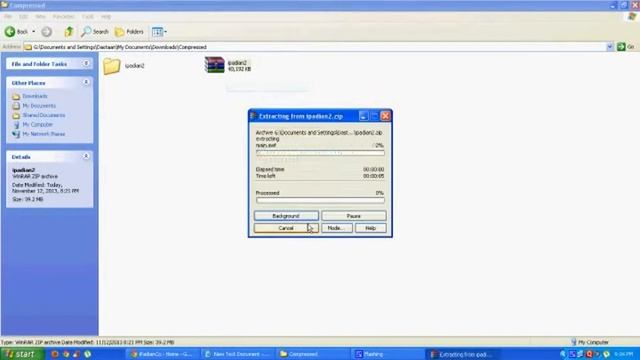Minimize the Extracting from ipadian2.zip dialog

(x=363, y=116)
